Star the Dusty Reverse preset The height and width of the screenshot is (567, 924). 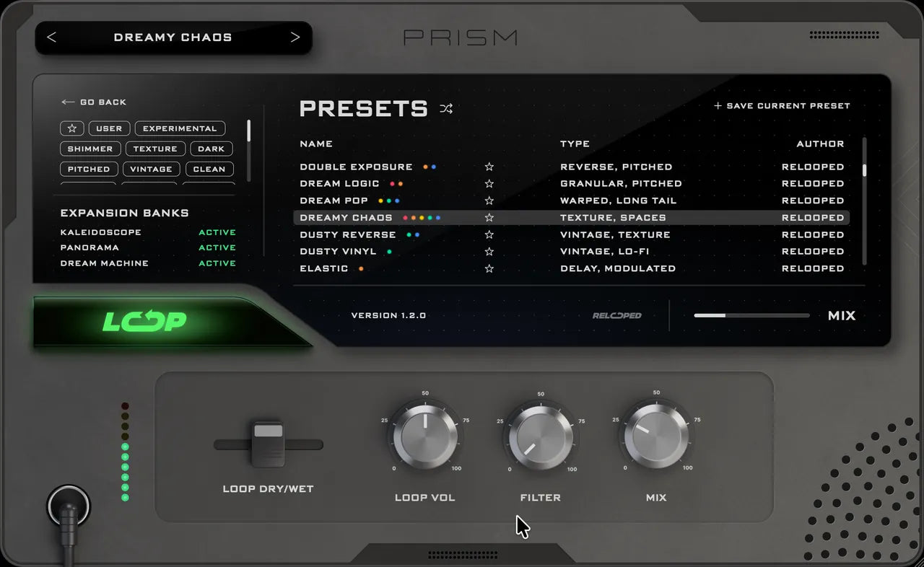(x=489, y=234)
